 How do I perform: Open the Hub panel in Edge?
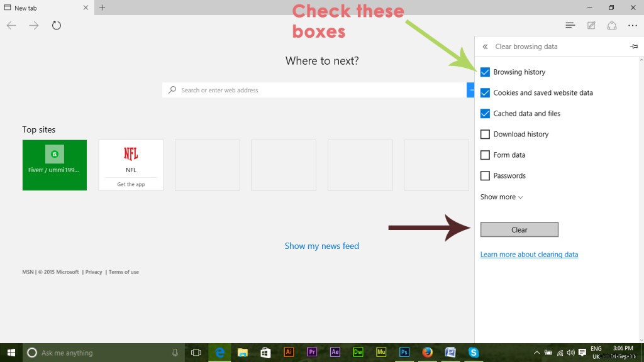tap(570, 25)
